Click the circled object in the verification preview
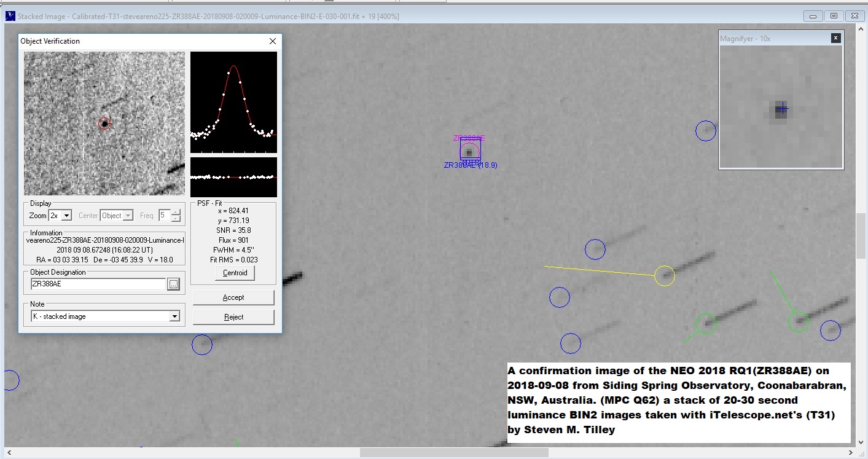This screenshot has width=868, height=459. (x=104, y=123)
